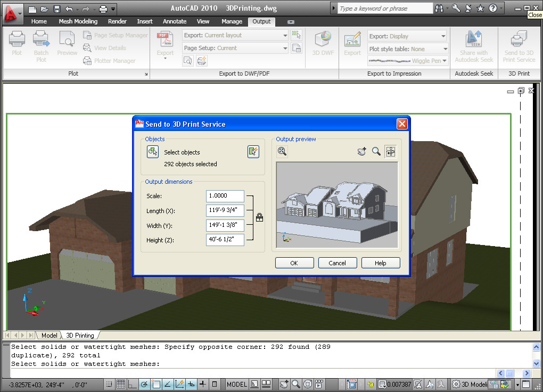The height and width of the screenshot is (392, 543).
Task: Click the Select objects icon button
Action: coord(153,152)
